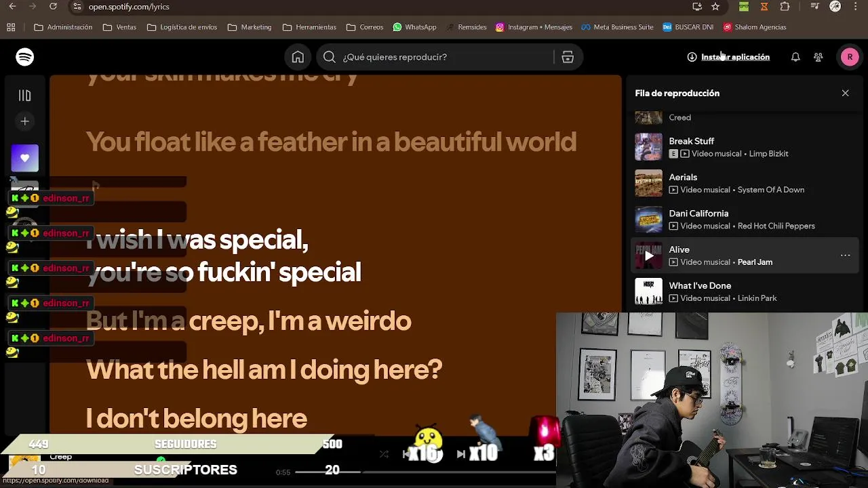Screen dimensions: 868x488
Task: Go to Spotify Home via house icon
Action: (298, 57)
